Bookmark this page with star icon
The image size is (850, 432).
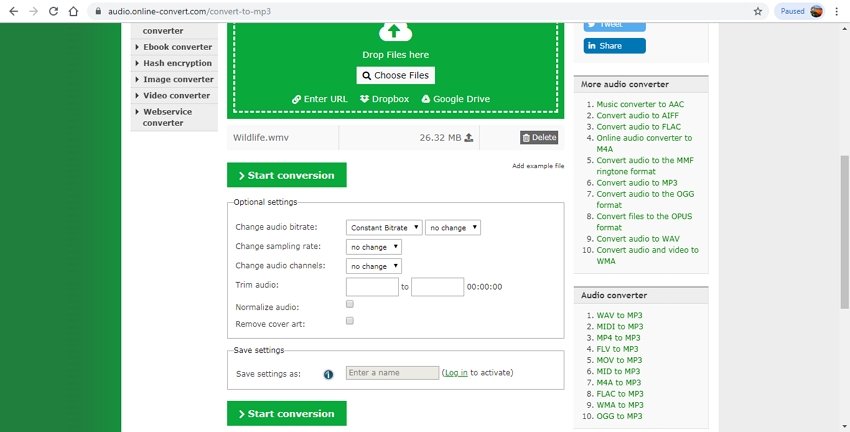758,11
